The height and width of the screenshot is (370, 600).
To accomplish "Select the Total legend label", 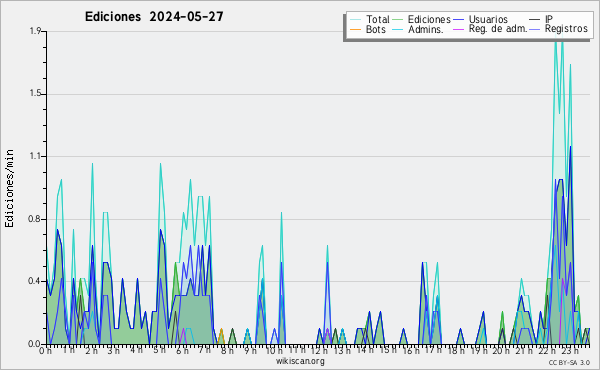I will 378,19.
